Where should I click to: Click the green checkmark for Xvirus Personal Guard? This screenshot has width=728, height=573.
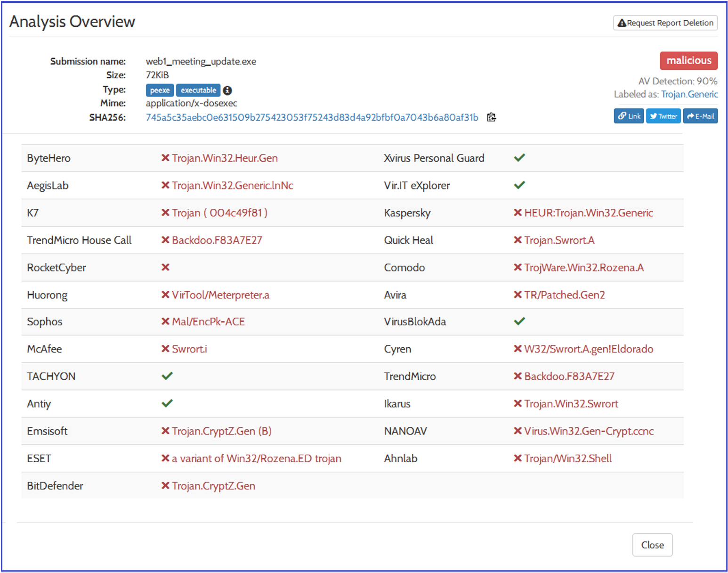(519, 158)
